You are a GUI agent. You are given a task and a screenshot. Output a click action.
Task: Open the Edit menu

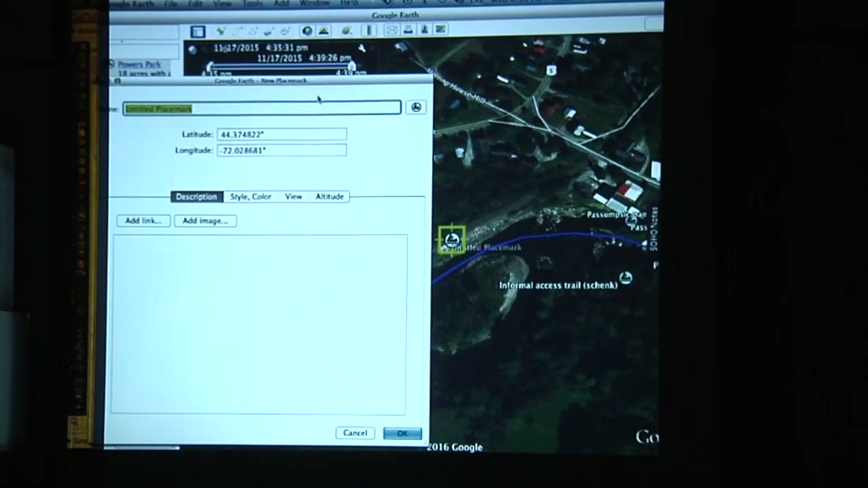tap(195, 4)
